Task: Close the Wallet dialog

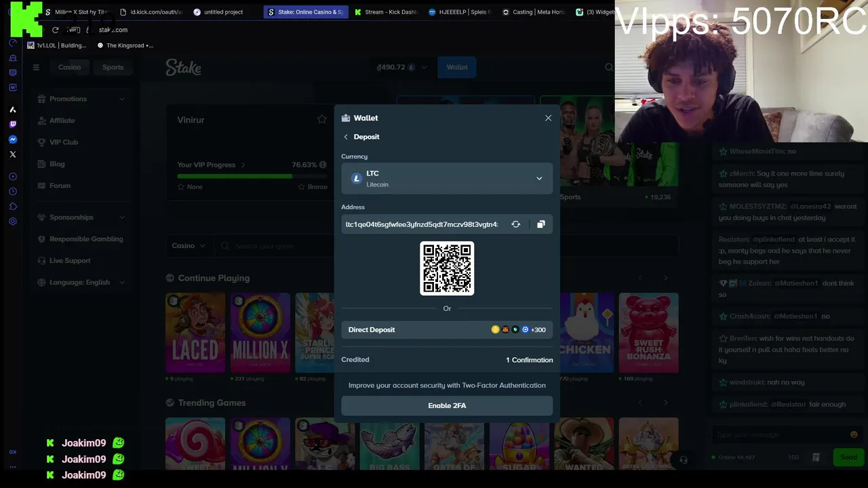Action: (548, 118)
